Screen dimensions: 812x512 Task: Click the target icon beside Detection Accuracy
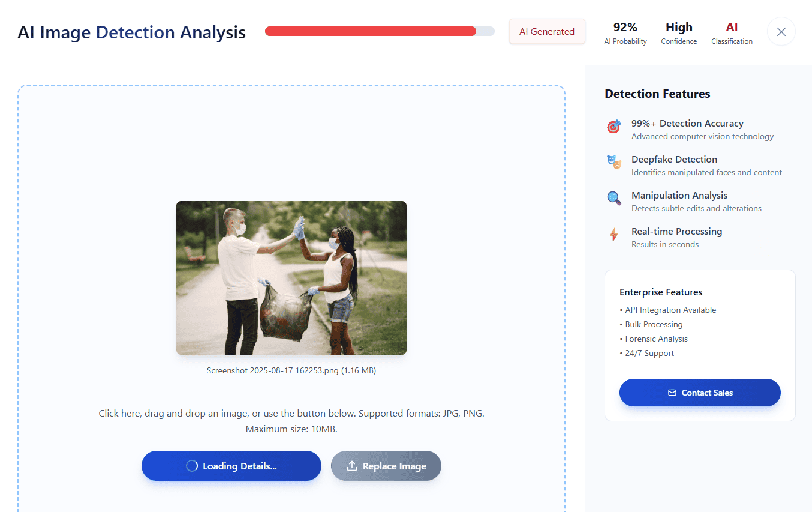pos(613,127)
